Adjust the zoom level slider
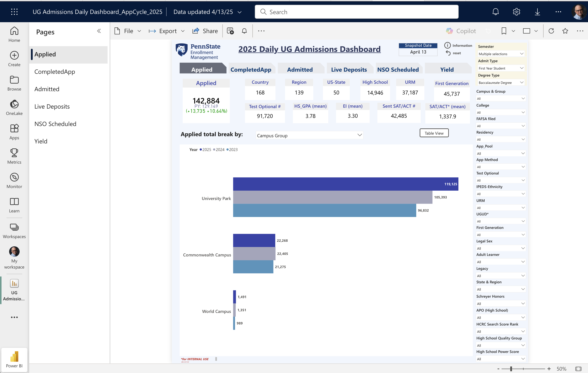This screenshot has width=588, height=373. click(x=511, y=369)
